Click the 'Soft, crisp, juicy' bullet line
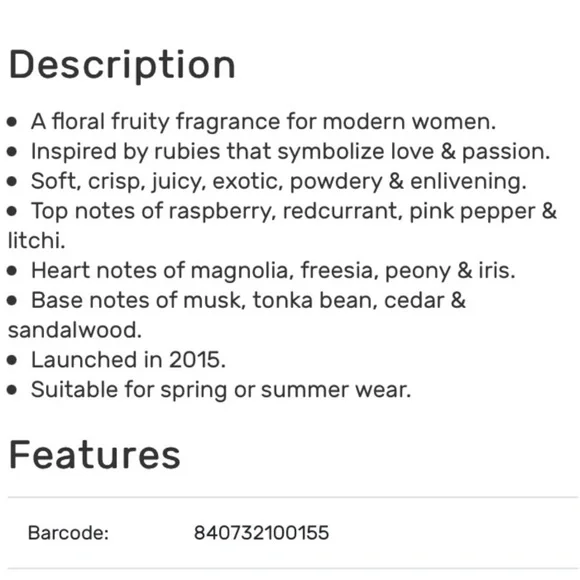 coord(279,182)
